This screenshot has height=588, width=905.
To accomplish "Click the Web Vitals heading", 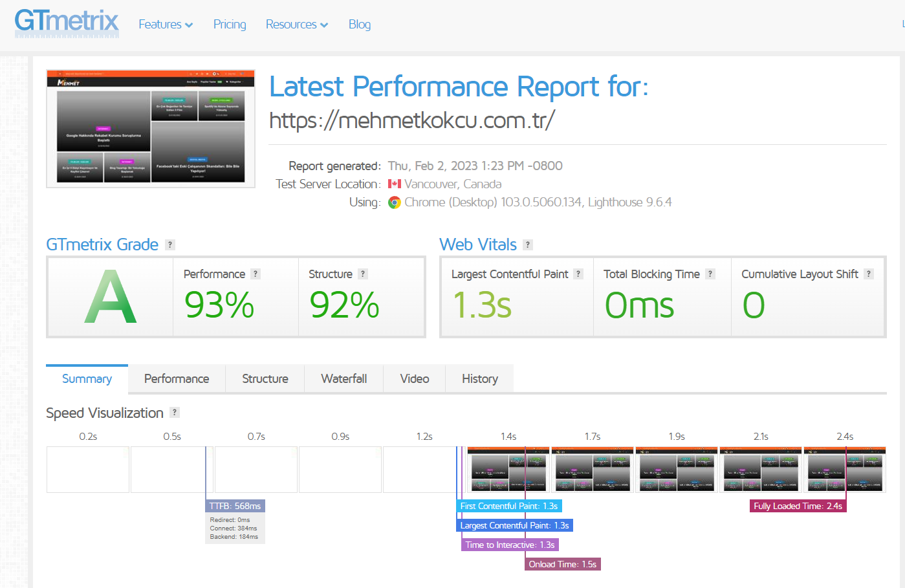I will click(x=478, y=245).
